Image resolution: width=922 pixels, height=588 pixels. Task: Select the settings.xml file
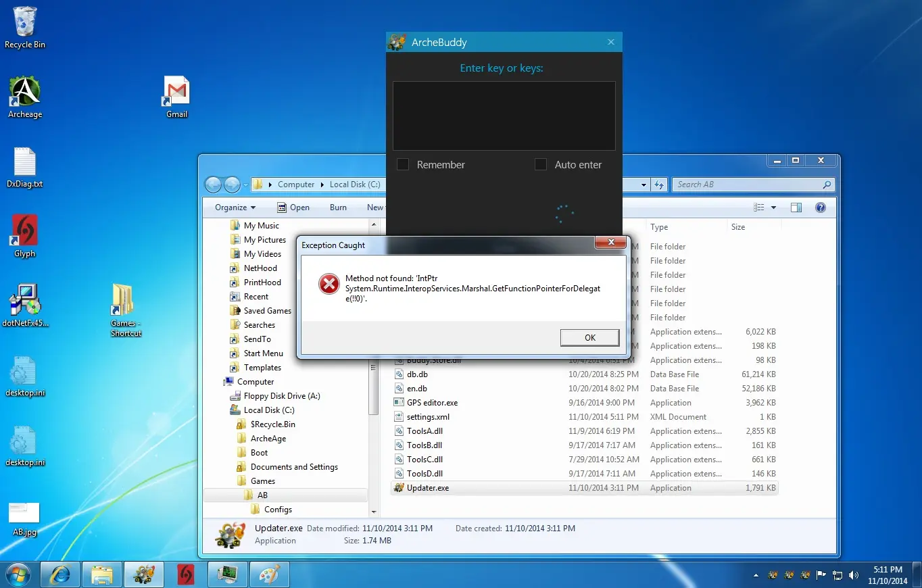(428, 417)
